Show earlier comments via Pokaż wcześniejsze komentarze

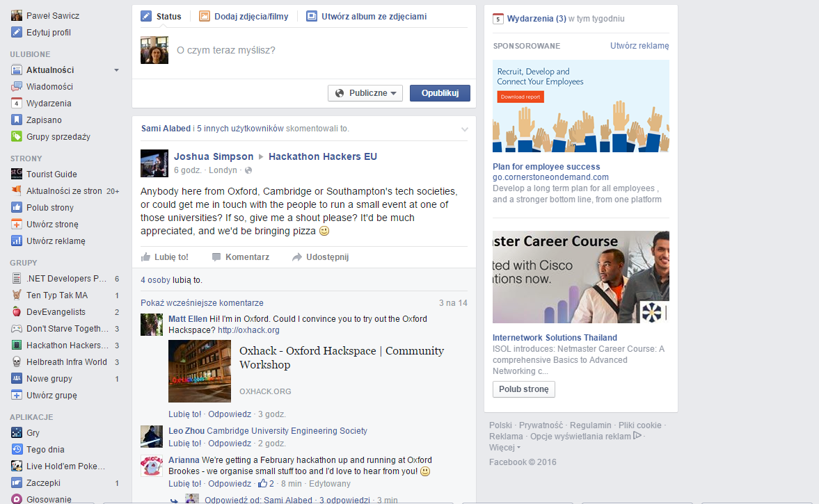click(202, 302)
